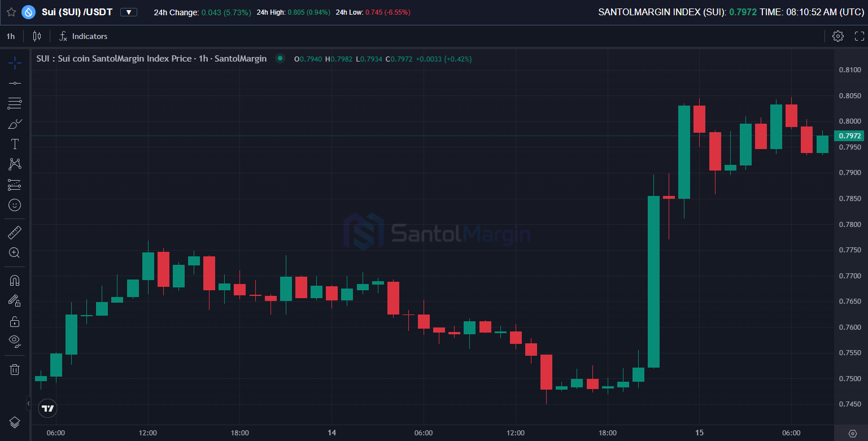The height and width of the screenshot is (441, 868).
Task: Click the 0.8100 price scale label
Action: pyautogui.click(x=850, y=70)
